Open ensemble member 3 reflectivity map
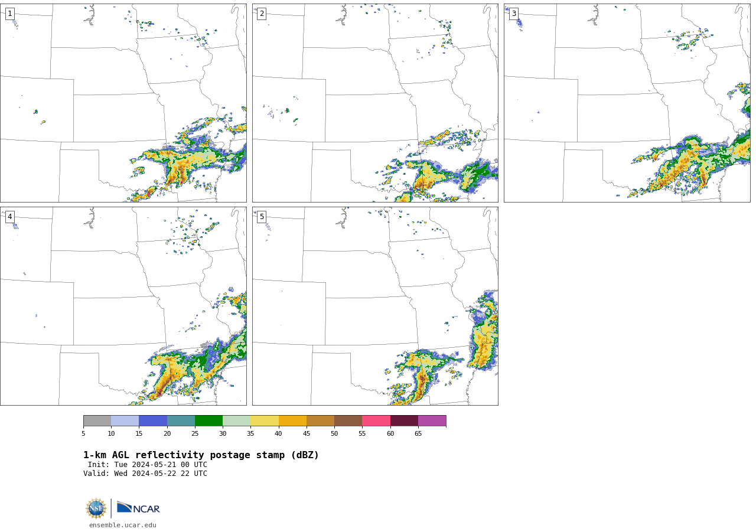 (x=627, y=103)
